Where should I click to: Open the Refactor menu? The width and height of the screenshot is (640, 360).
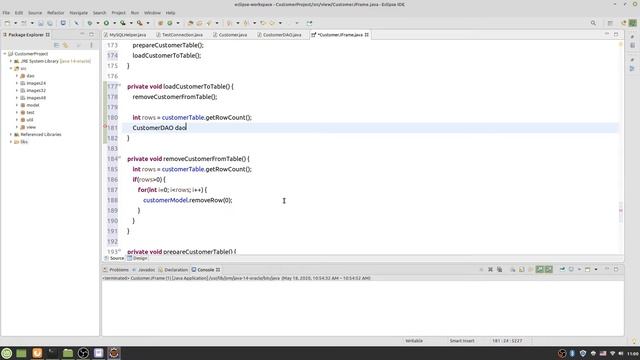coord(56,13)
